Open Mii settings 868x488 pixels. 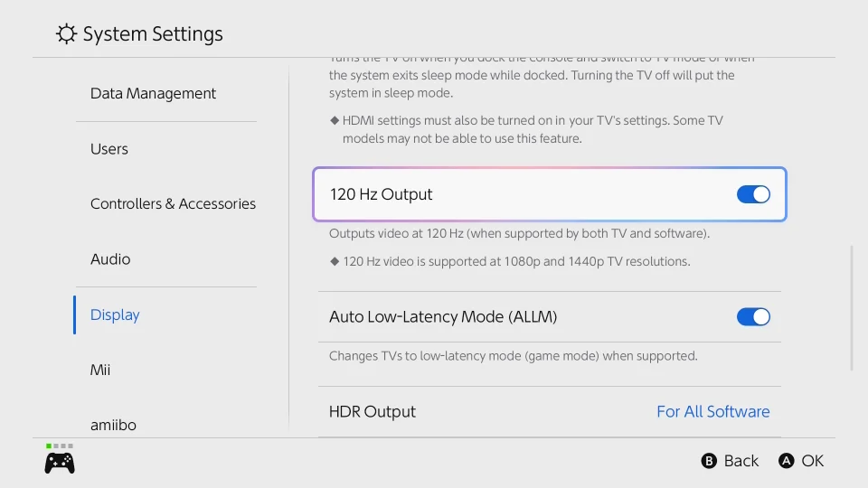point(99,370)
